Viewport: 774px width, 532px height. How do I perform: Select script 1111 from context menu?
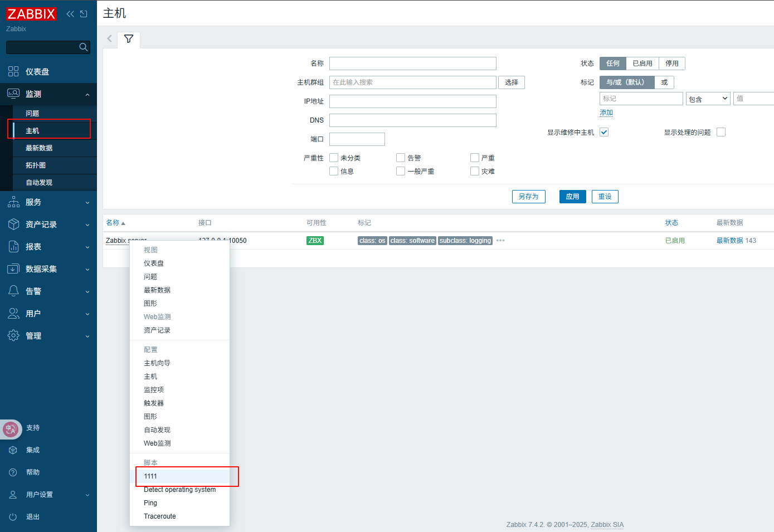(150, 476)
